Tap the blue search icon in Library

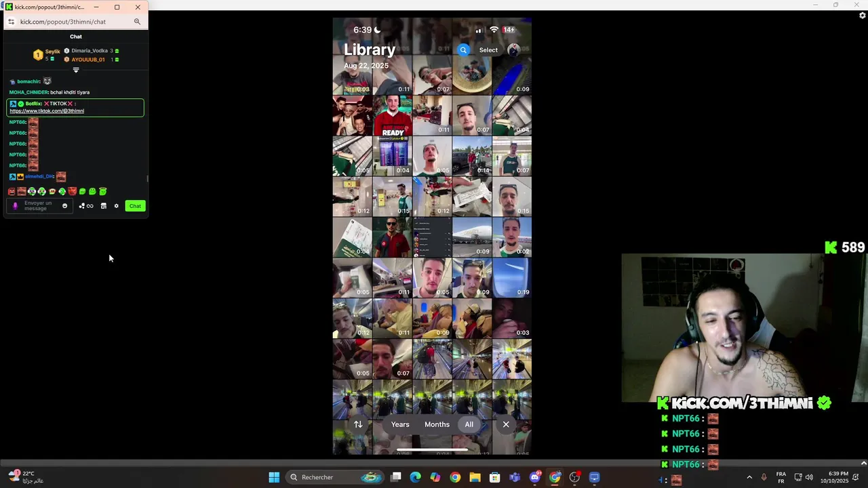(x=463, y=49)
